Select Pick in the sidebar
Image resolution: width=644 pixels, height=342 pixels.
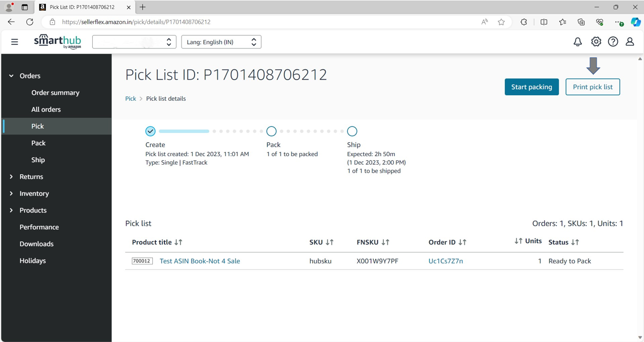coord(56,126)
